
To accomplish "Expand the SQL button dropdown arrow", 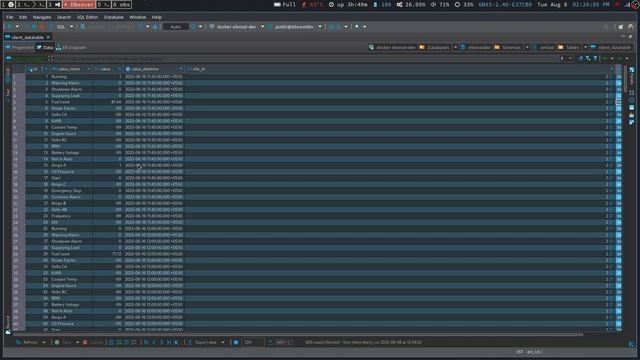I will 71,27.
